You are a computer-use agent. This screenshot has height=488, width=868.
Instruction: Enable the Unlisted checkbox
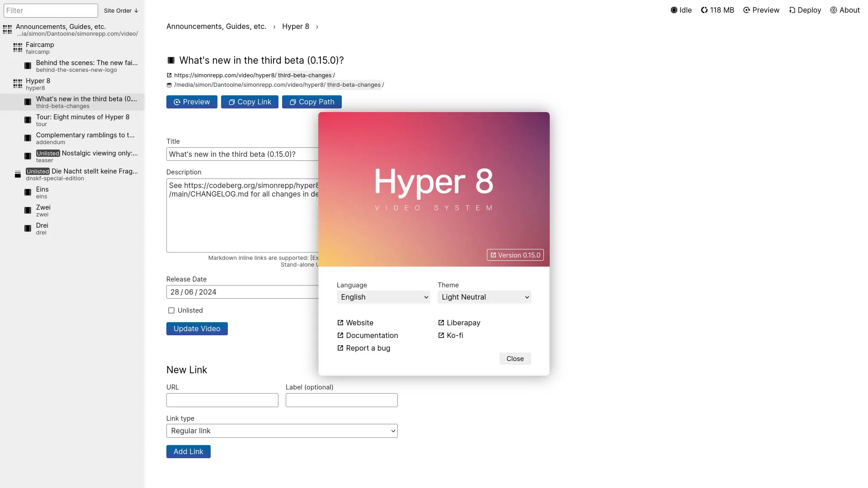(x=171, y=310)
